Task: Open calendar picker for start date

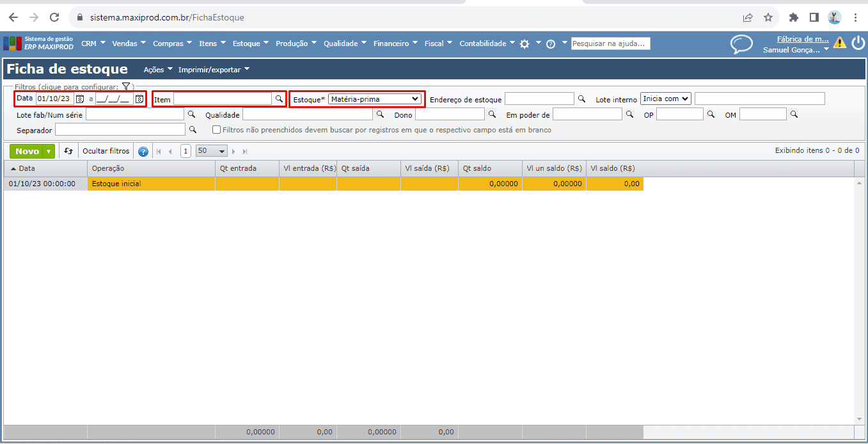Action: 80,99
